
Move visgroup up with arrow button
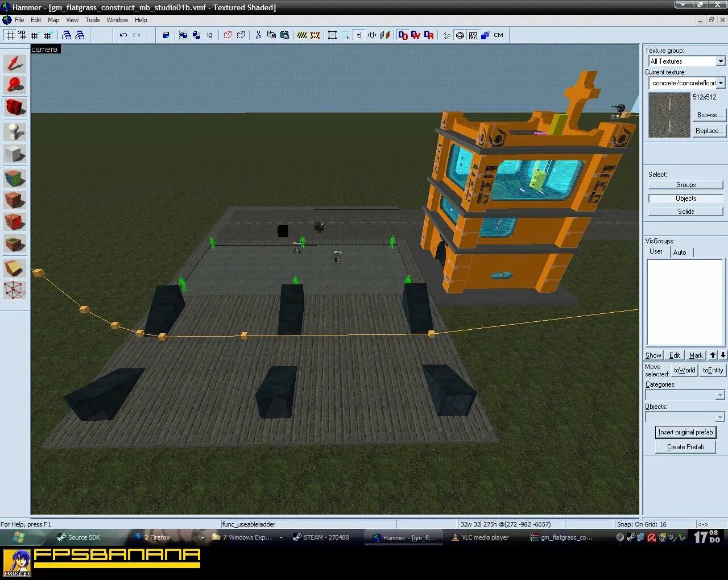click(x=713, y=355)
